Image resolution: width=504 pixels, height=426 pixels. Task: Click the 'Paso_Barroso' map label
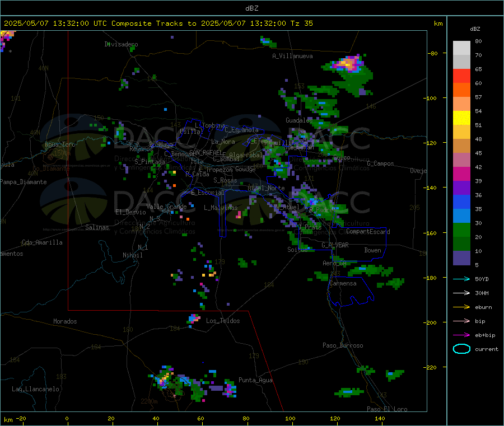[x=343, y=346]
